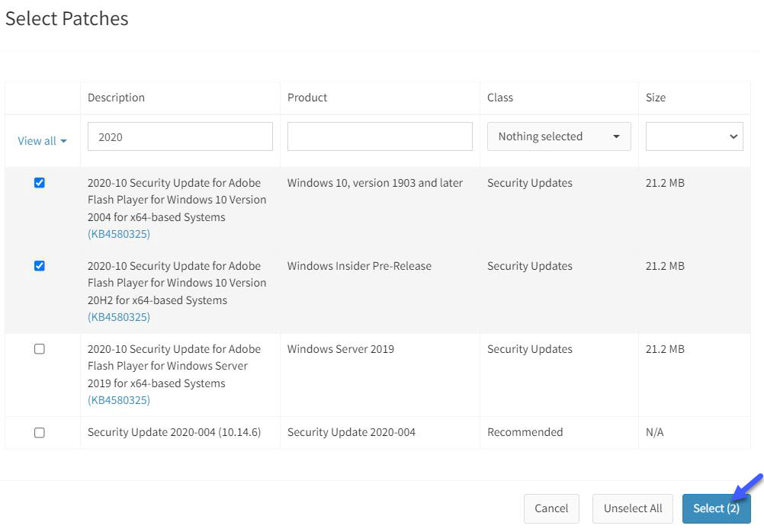Open the Size filter dropdown

pos(694,136)
